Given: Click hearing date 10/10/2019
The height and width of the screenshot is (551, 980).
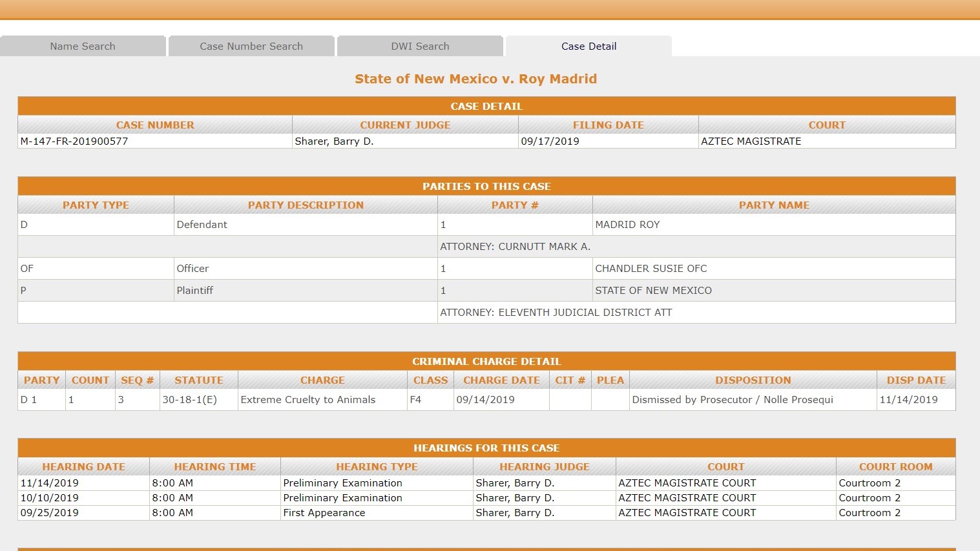Looking at the screenshot, I should pos(49,498).
